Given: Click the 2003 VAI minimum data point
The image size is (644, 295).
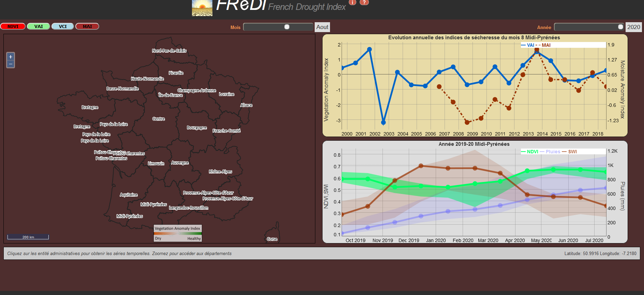Looking at the screenshot, I should click(x=383, y=122).
